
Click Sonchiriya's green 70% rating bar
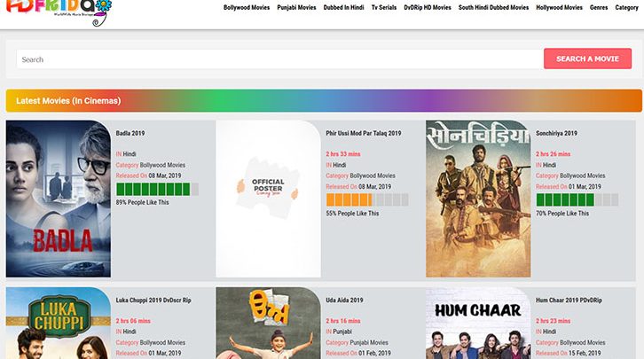pyautogui.click(x=577, y=199)
